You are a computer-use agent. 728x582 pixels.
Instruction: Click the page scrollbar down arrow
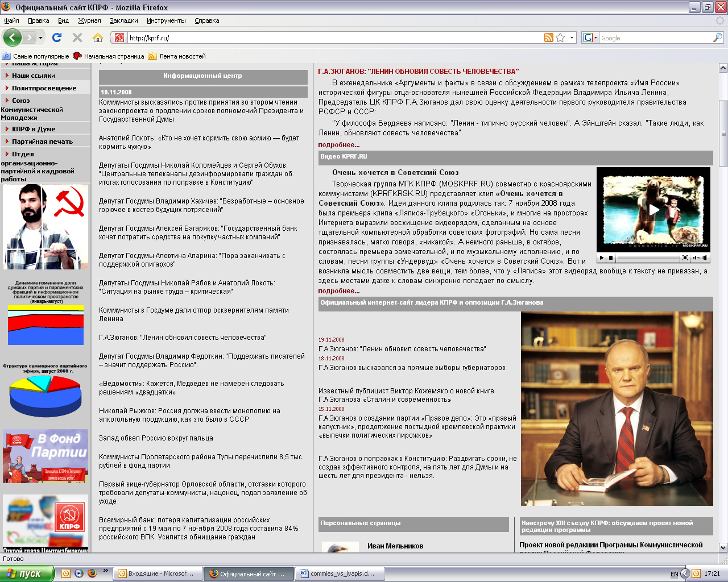723,548
